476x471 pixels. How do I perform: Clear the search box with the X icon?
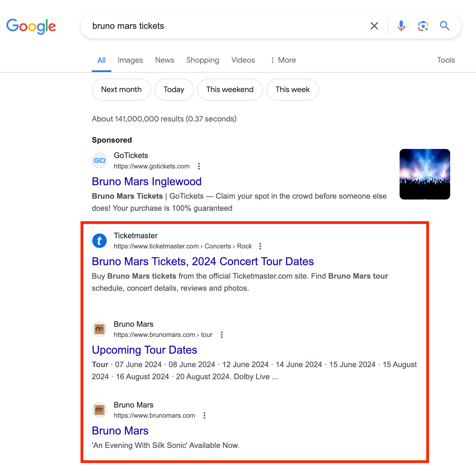374,26
